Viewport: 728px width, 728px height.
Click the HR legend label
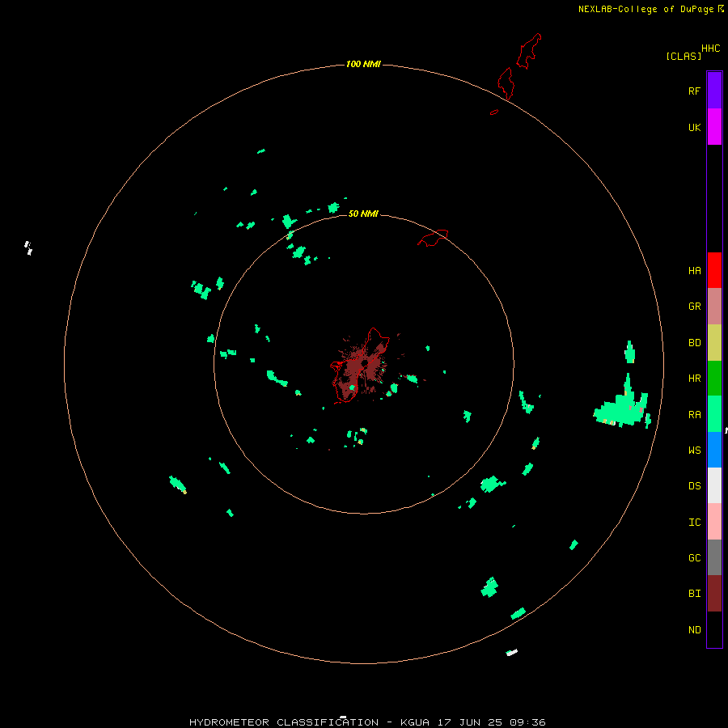coord(694,379)
